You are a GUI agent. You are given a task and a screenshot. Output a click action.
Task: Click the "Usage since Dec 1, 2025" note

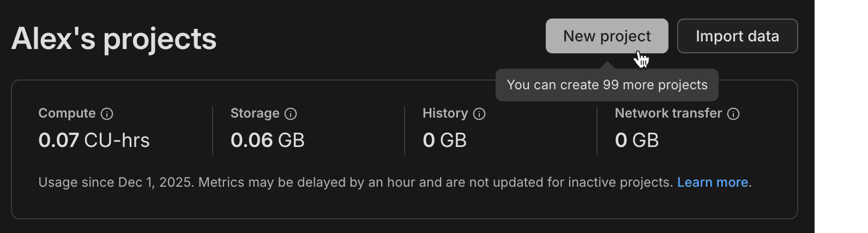coord(116,182)
